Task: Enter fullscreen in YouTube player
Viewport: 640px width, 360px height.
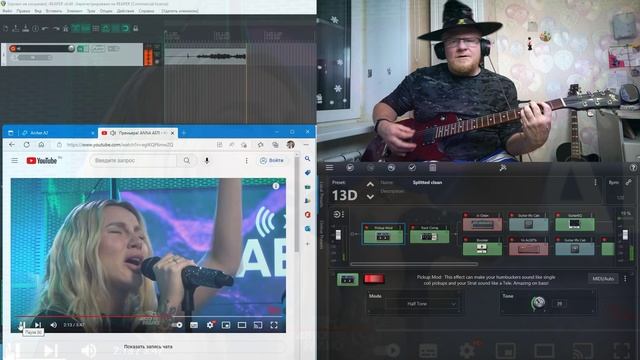Action: coord(274,325)
